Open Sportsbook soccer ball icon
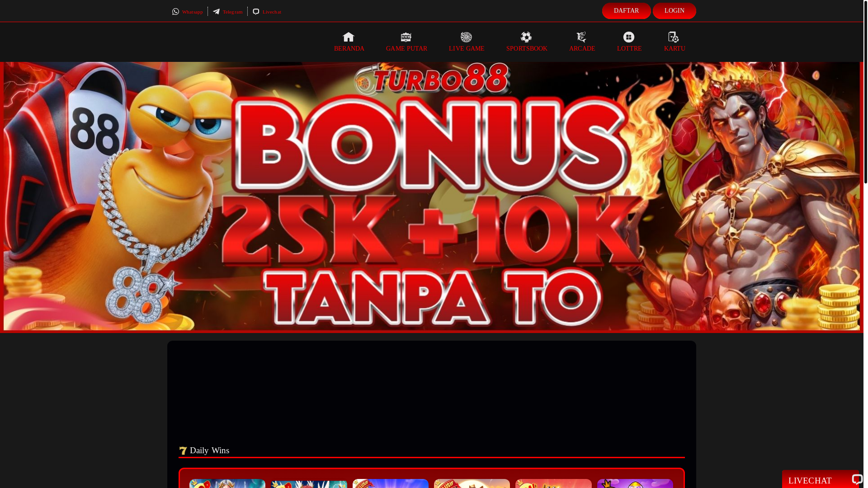This screenshot has height=488, width=868. tap(526, 37)
